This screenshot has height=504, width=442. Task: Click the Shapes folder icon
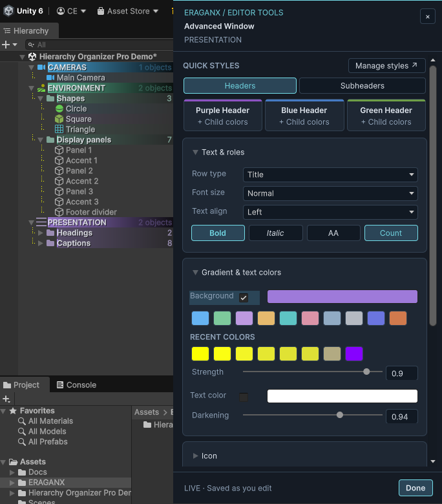click(x=50, y=98)
